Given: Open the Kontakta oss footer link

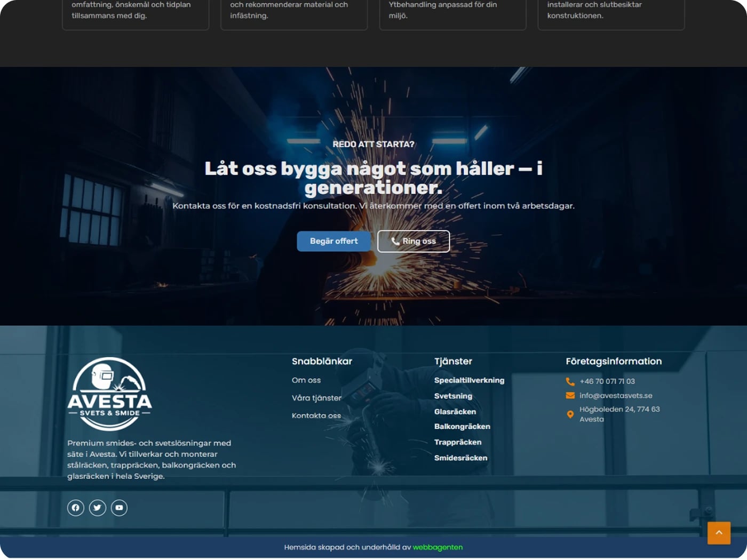Looking at the screenshot, I should (316, 415).
